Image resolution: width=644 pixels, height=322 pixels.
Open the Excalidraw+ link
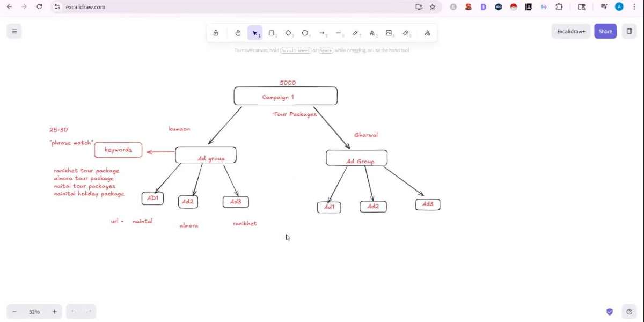click(571, 31)
